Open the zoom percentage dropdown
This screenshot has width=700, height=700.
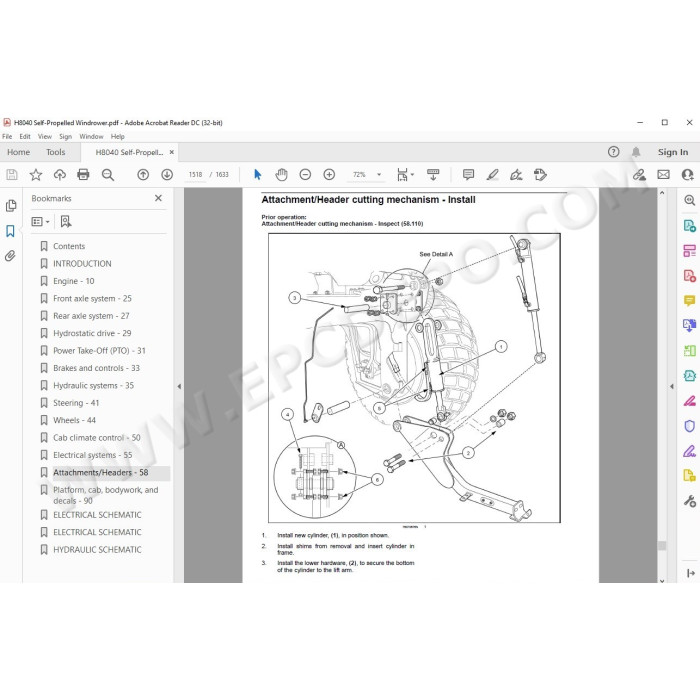point(379,175)
